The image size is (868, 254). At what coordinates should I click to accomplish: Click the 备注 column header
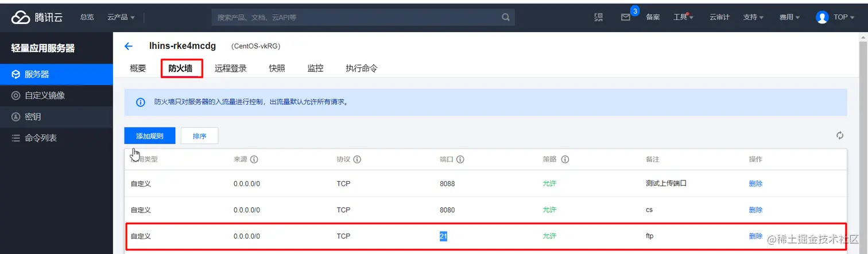click(652, 159)
